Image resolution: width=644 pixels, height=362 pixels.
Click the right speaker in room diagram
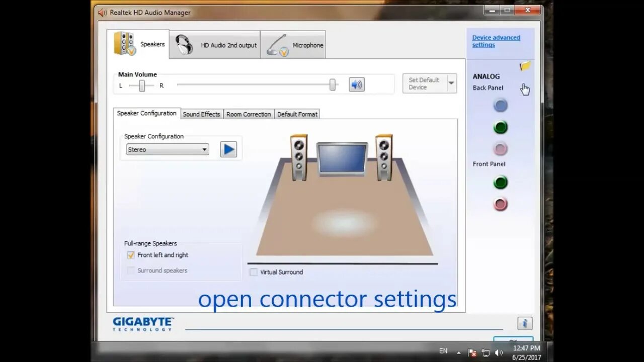pos(384,157)
